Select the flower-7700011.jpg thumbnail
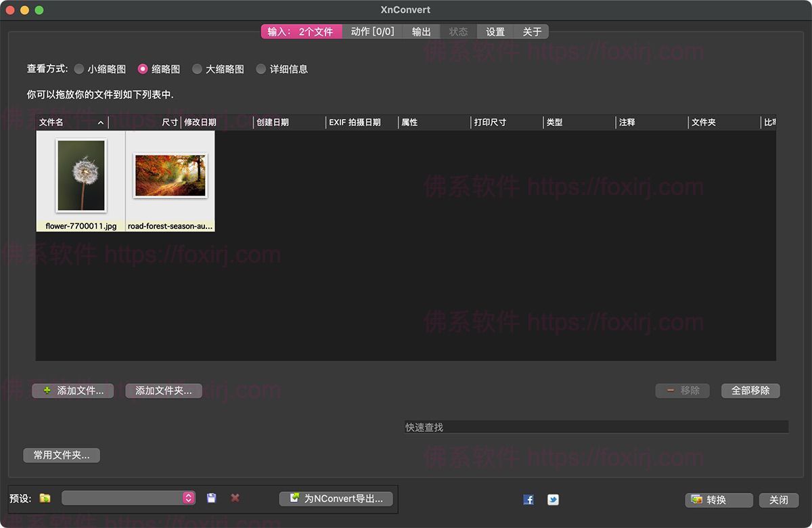 (x=81, y=176)
